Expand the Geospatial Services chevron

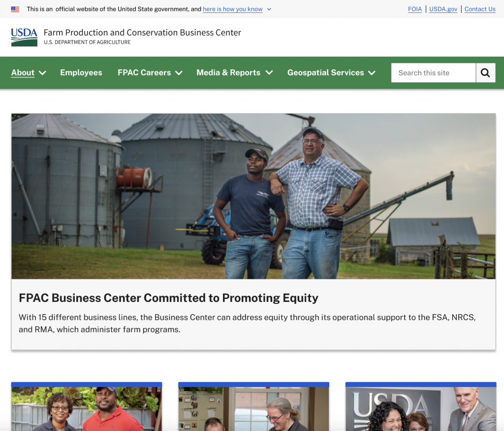372,73
